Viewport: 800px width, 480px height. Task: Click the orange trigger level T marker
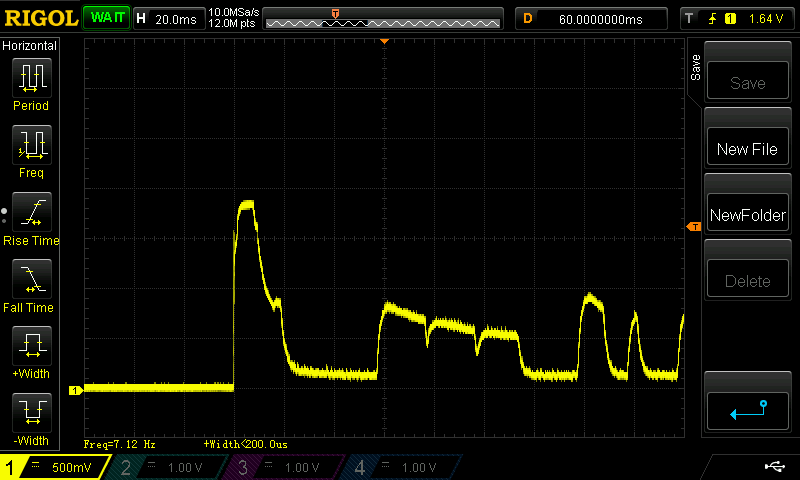[x=694, y=226]
